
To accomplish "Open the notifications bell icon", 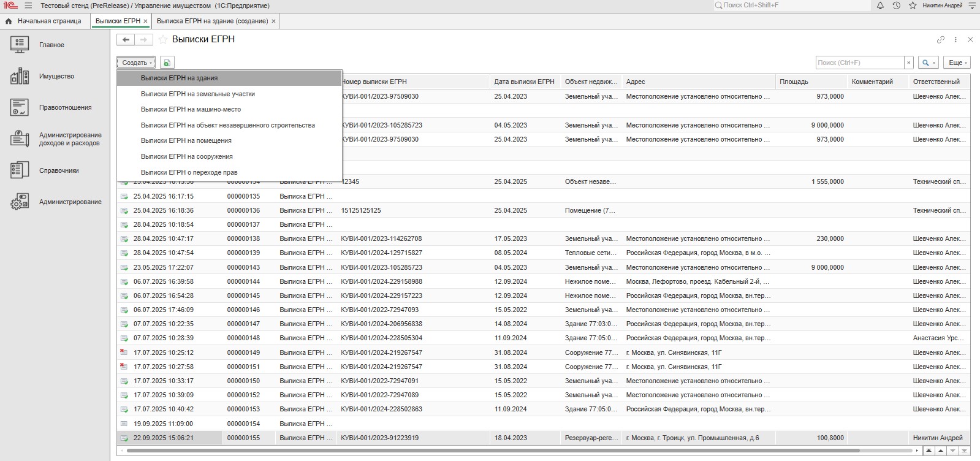I will [x=880, y=6].
